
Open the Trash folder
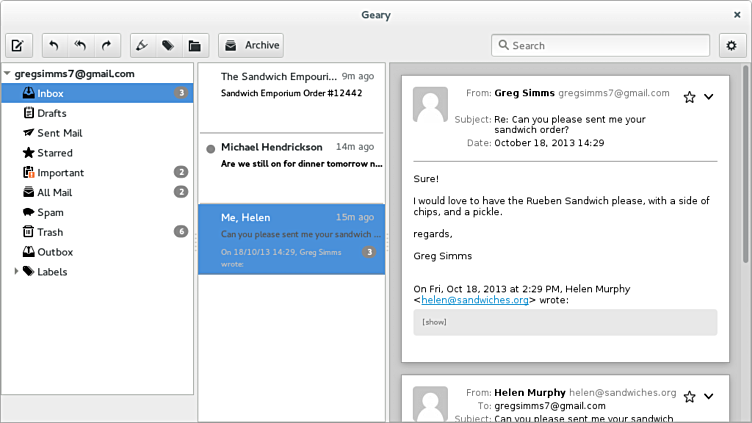(x=50, y=231)
